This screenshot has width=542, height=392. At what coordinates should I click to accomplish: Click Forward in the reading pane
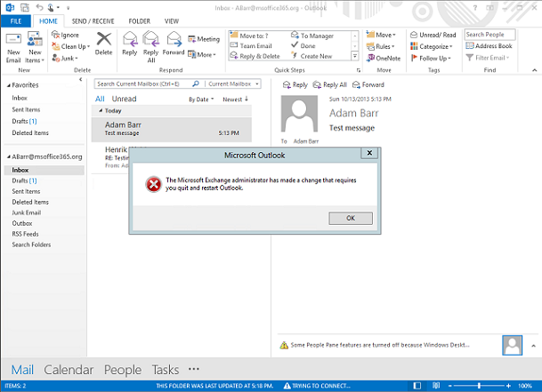tap(368, 85)
